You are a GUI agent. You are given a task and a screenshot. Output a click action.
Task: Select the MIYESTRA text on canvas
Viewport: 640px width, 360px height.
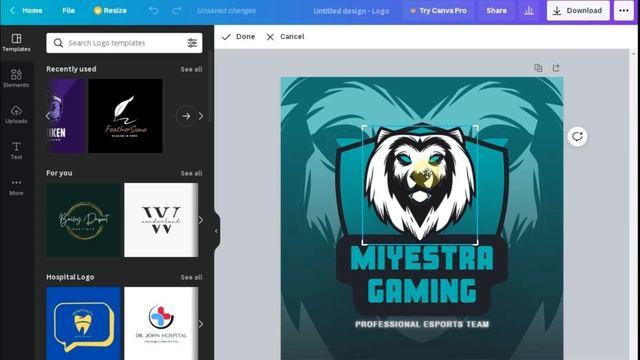(x=422, y=258)
